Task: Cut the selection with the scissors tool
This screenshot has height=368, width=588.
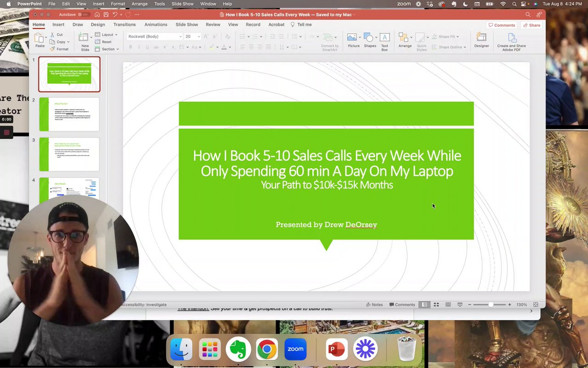Action: (x=57, y=35)
